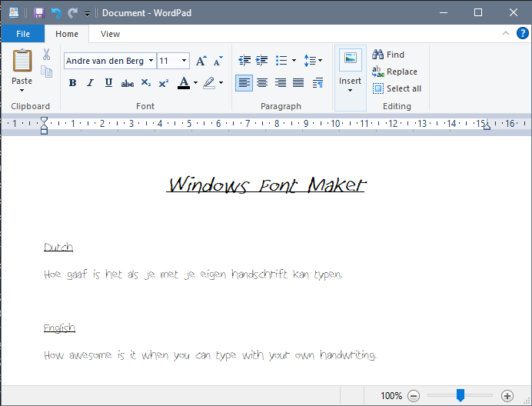Viewport: 532px width, 406px height.
Task: Apply strikethrough formatting
Action: pyautogui.click(x=127, y=83)
